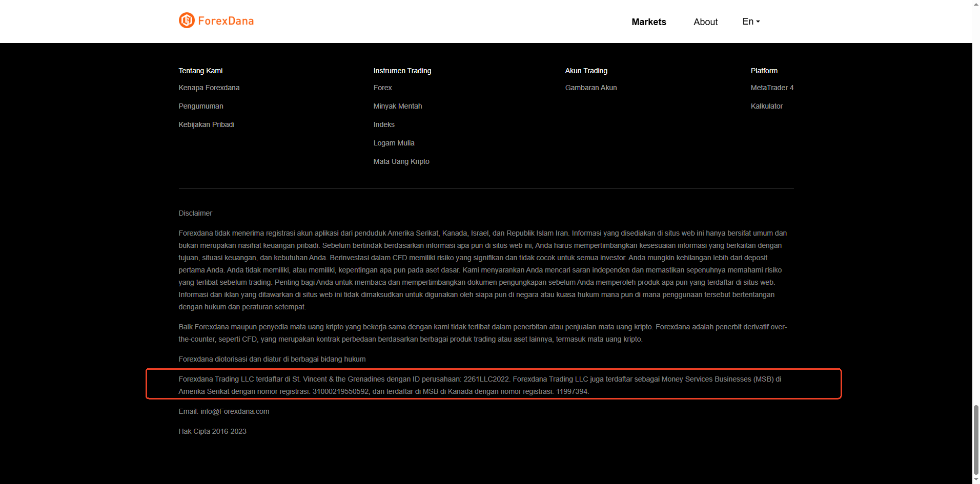
Task: Click the company ID 2261LLC2022 text
Action: (486, 379)
